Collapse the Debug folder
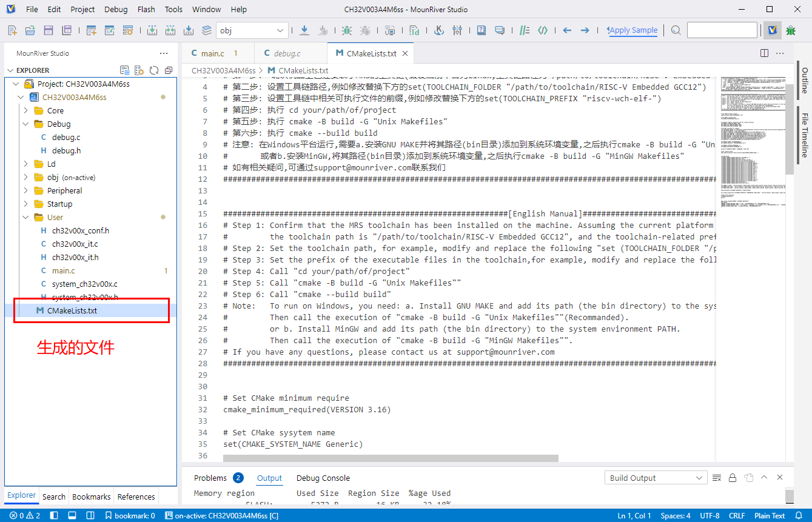 click(x=25, y=124)
